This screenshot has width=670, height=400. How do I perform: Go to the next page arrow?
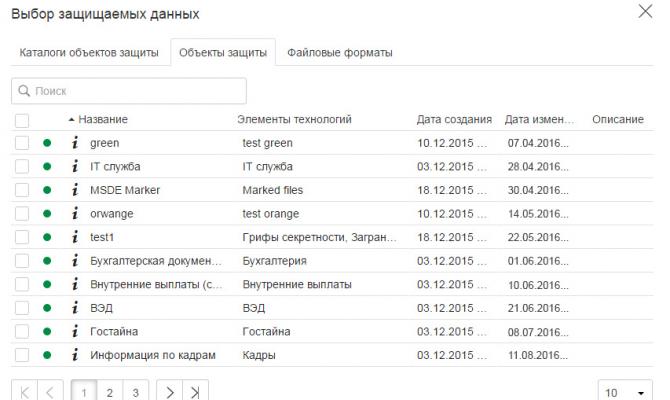171,392
